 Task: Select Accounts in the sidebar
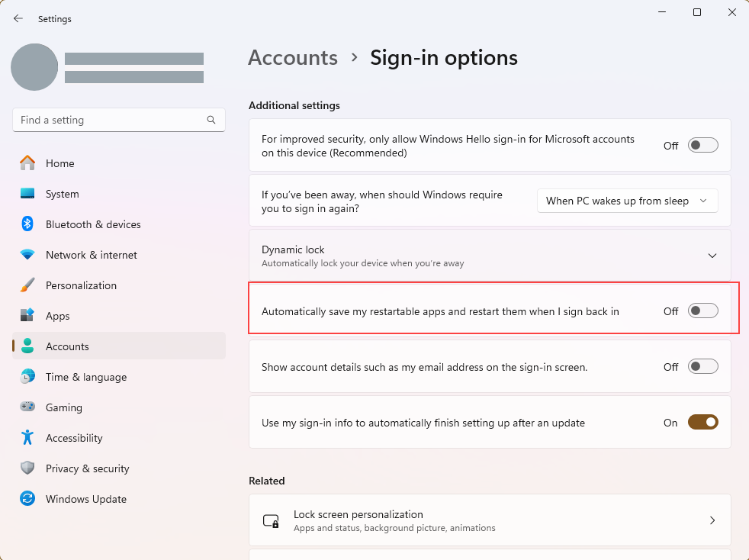[x=119, y=346]
